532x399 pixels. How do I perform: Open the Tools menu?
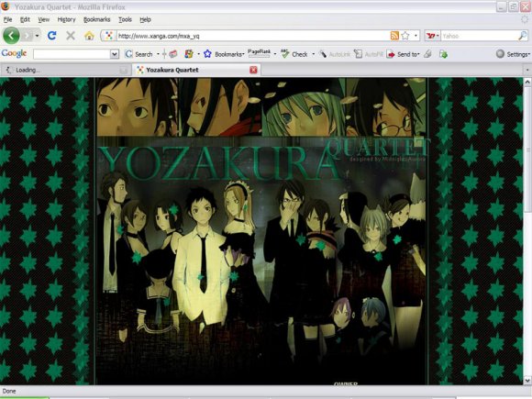coord(125,19)
